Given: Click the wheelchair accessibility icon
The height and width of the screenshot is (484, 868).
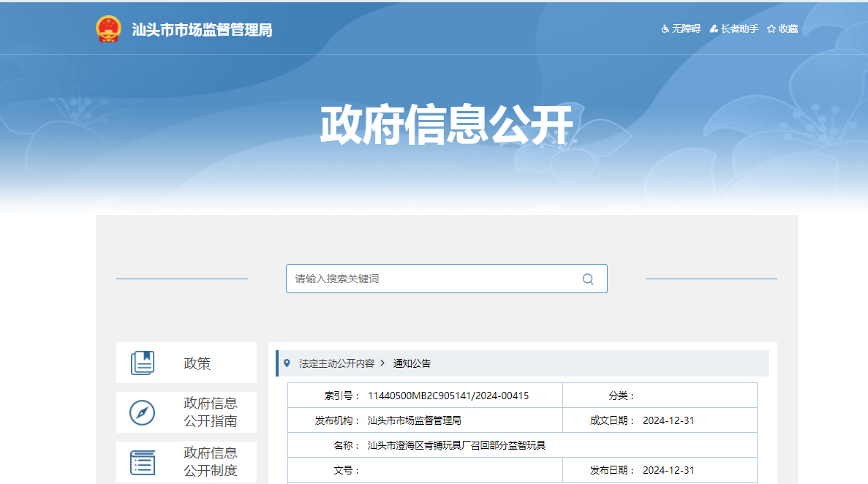Looking at the screenshot, I should pyautogui.click(x=665, y=29).
